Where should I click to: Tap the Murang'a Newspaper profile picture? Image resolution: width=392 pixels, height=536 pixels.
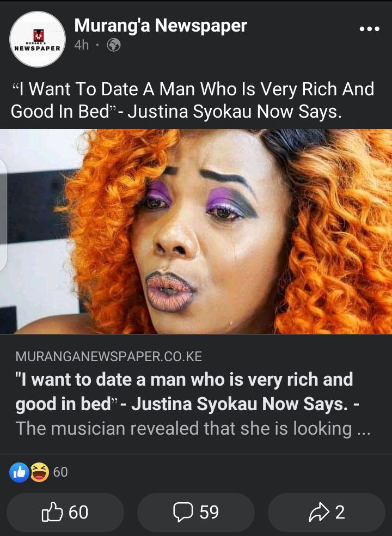click(x=38, y=39)
